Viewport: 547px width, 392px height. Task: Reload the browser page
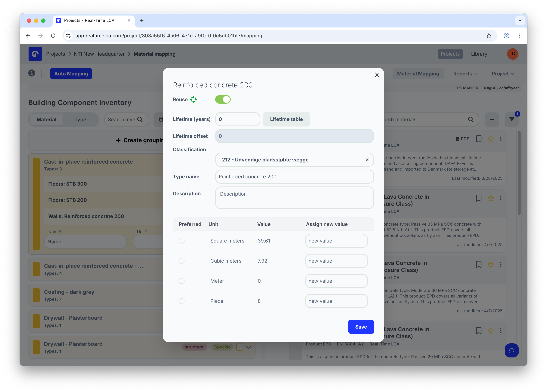click(x=53, y=36)
